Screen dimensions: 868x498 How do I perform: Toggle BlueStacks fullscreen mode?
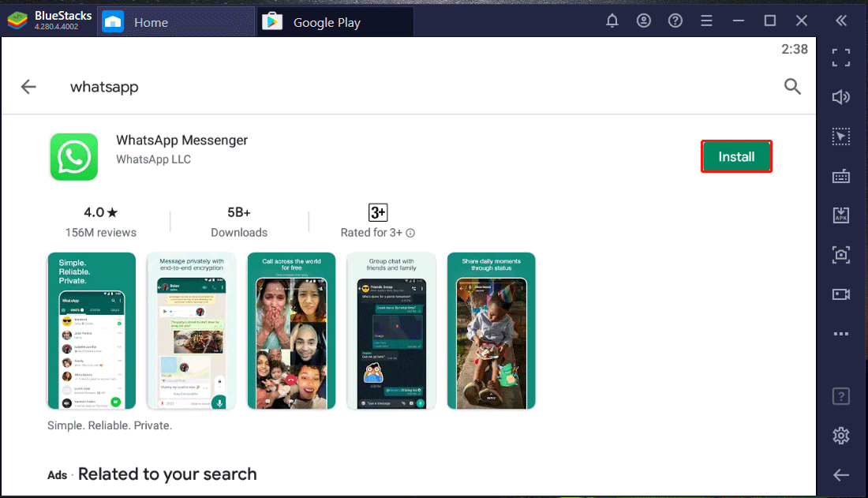[x=841, y=57]
